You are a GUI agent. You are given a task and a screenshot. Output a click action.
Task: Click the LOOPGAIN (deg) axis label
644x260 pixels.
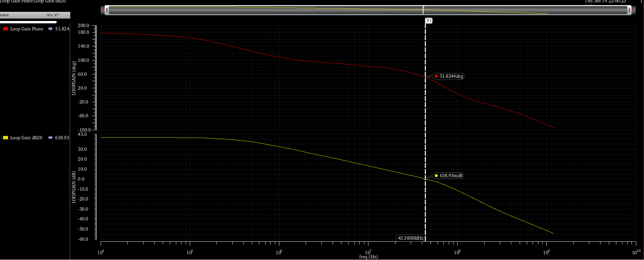coord(74,78)
